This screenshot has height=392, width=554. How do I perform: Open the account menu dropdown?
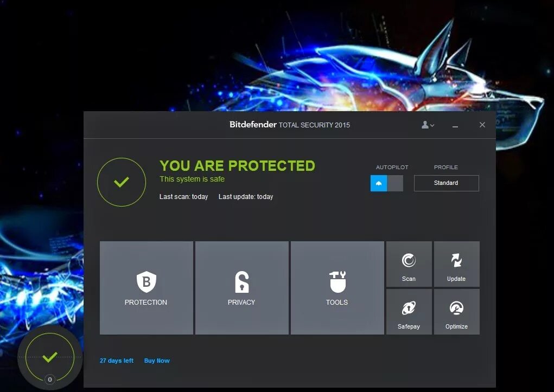[x=428, y=125]
